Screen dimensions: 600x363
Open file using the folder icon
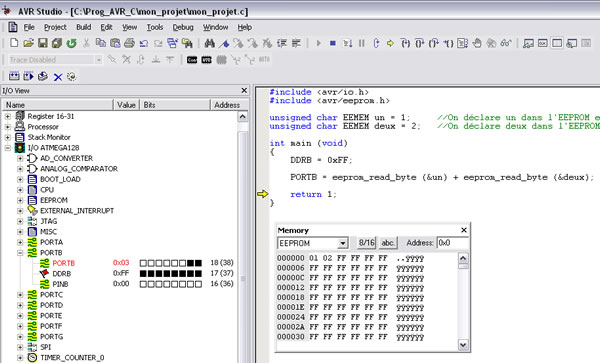pos(28,43)
